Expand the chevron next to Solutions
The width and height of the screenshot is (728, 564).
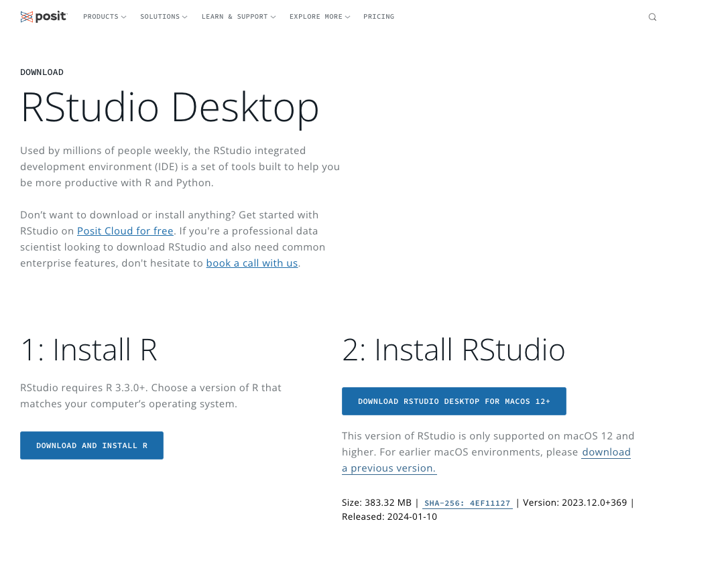pos(185,17)
